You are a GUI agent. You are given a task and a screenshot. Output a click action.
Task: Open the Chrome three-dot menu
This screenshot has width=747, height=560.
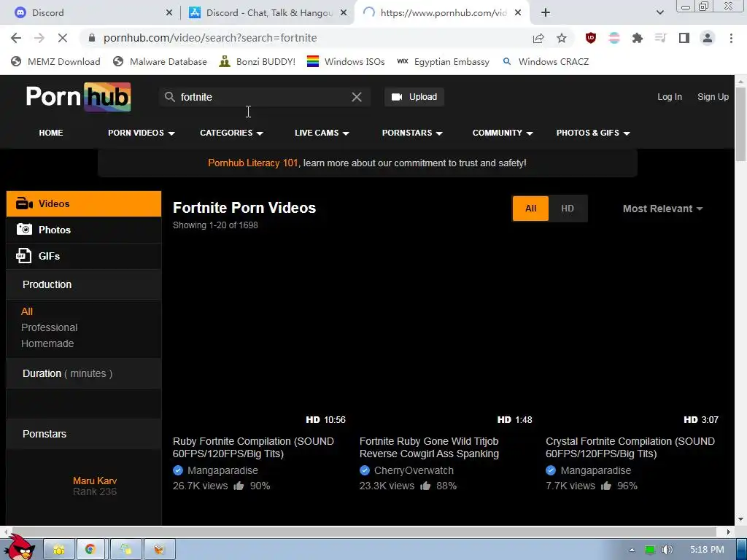pos(731,38)
